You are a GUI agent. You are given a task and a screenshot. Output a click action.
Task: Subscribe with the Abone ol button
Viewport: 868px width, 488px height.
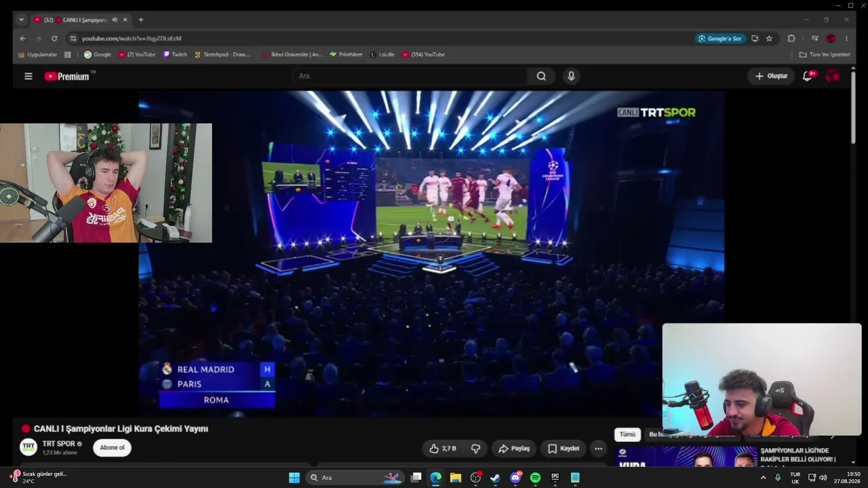[112, 447]
